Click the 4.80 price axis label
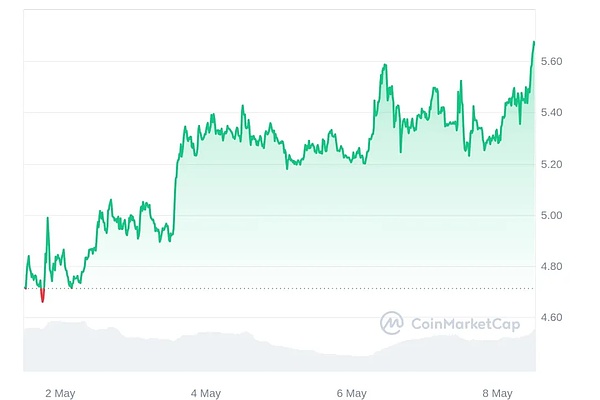 click(x=552, y=266)
